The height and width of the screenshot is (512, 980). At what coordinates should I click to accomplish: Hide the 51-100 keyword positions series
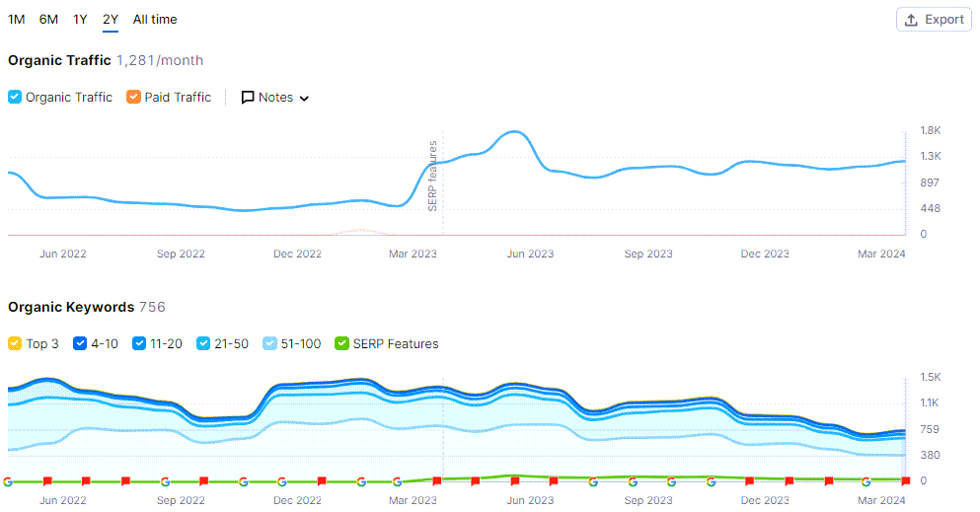point(270,344)
